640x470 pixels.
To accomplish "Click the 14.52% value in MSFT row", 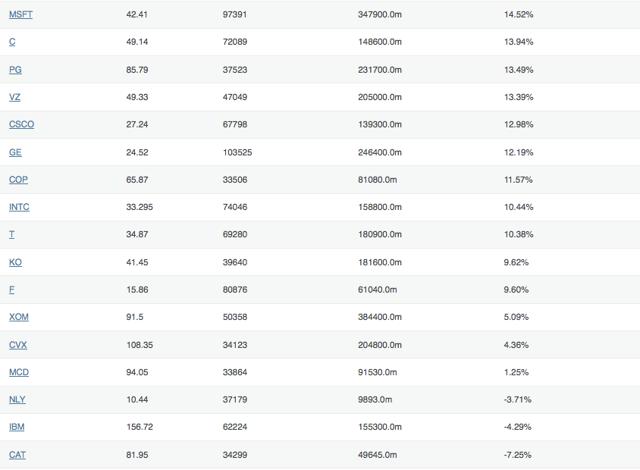I will [518, 14].
